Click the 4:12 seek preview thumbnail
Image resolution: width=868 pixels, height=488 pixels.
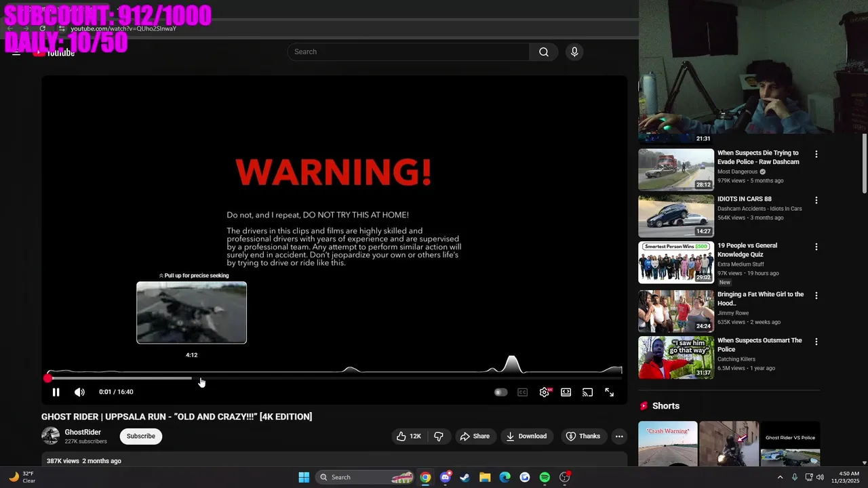(x=191, y=312)
